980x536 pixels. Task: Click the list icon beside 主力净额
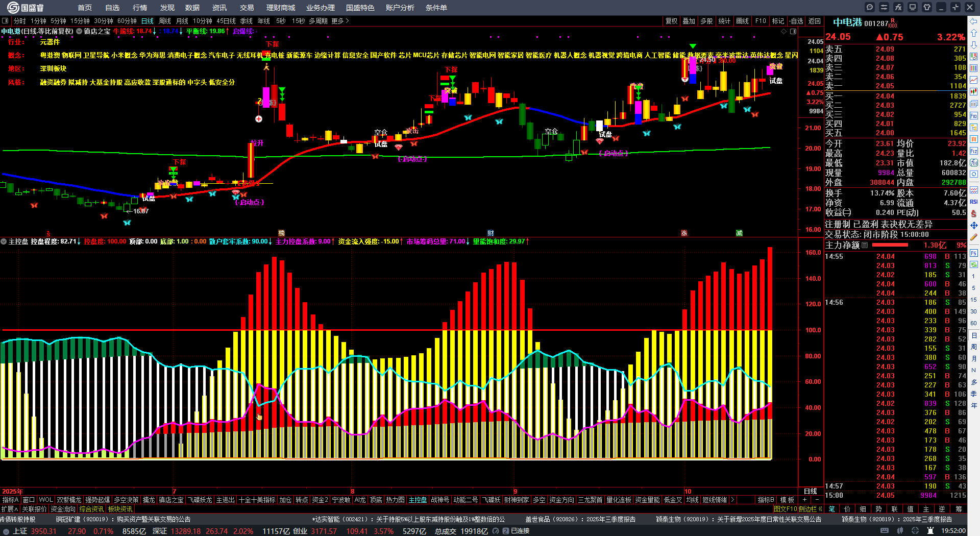click(x=865, y=245)
